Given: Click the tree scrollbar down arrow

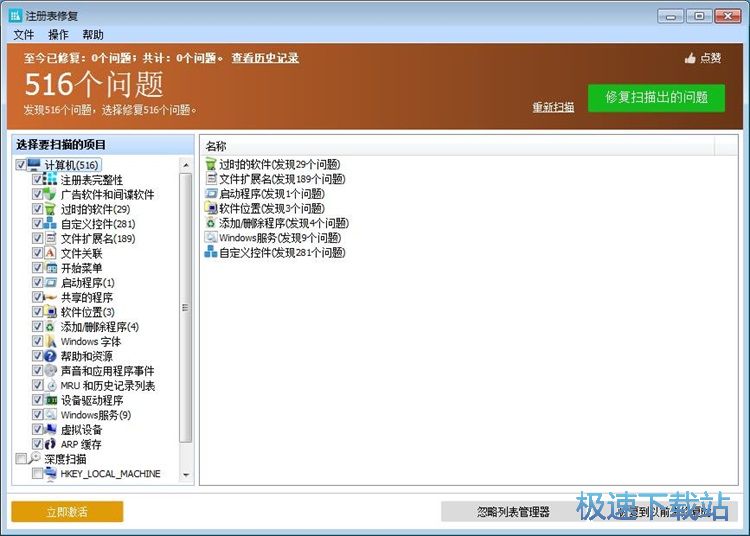Looking at the screenshot, I should 186,475.
